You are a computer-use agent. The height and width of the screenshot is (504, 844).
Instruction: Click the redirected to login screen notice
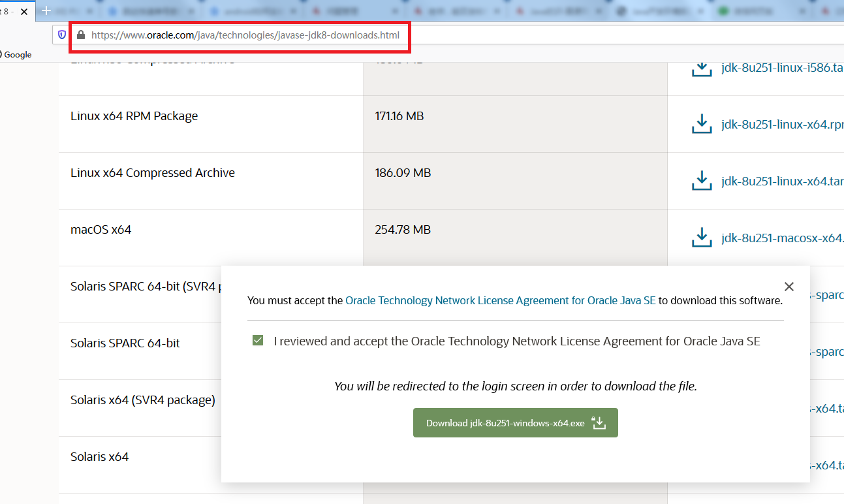tap(516, 386)
